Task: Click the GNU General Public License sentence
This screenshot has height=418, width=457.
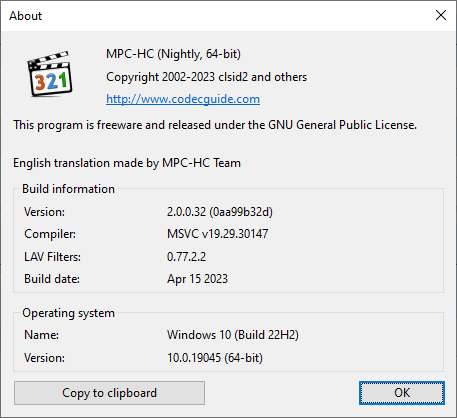Action: (215, 125)
